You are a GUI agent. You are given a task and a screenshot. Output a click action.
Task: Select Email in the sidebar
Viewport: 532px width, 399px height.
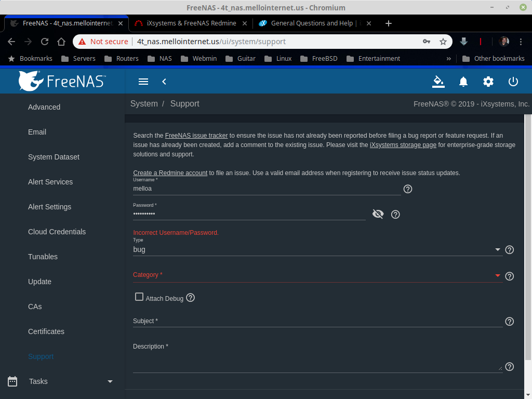pyautogui.click(x=37, y=132)
